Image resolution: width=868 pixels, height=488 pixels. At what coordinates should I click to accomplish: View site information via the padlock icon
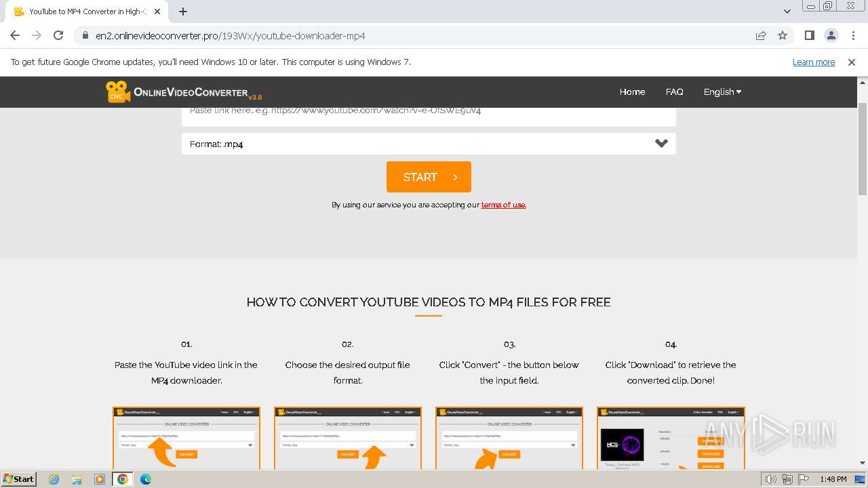85,35
